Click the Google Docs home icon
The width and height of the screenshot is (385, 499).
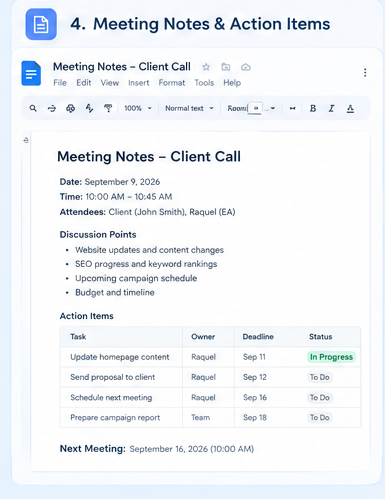click(31, 73)
